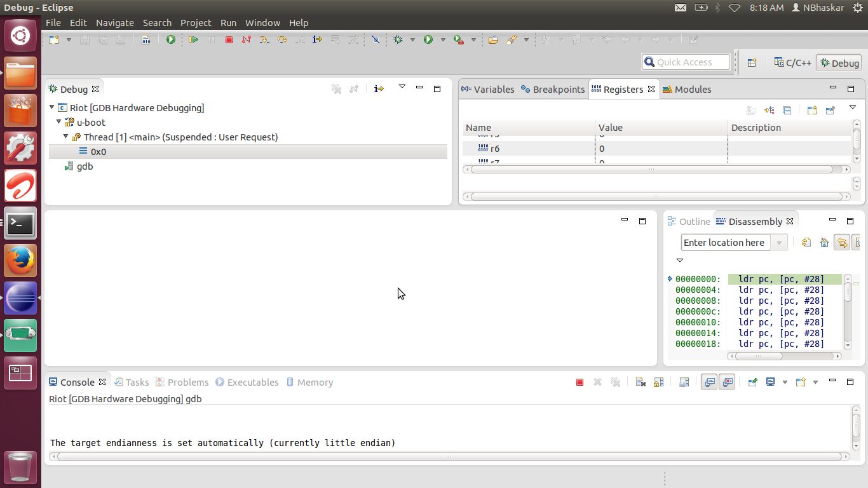Click the Open Perspective icon
This screenshot has width=868, height=488.
(752, 62)
